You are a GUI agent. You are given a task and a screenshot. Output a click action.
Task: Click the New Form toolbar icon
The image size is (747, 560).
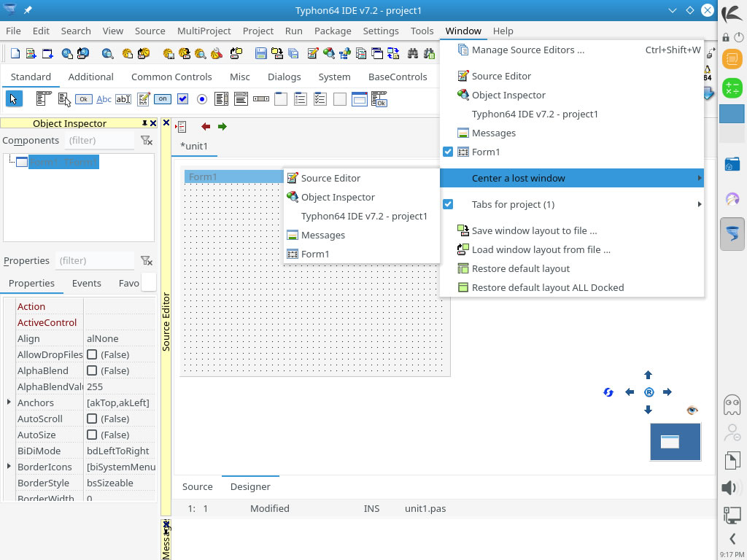click(x=47, y=53)
